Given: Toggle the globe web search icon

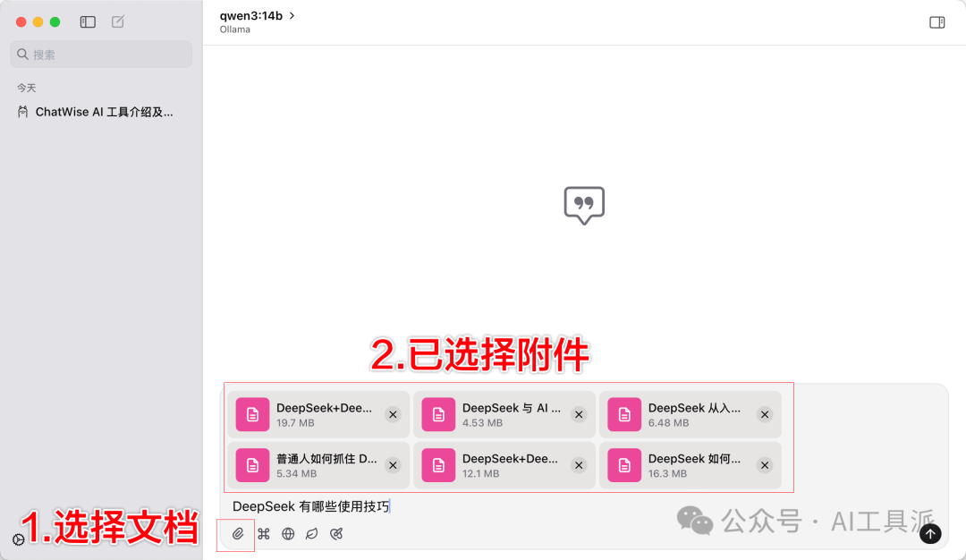Looking at the screenshot, I should tap(288, 533).
